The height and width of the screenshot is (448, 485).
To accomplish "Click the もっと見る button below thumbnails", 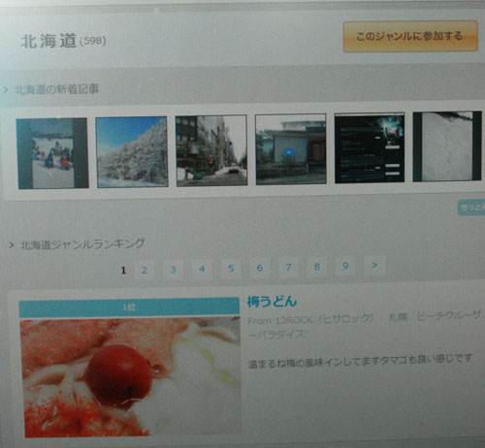I will click(x=471, y=208).
